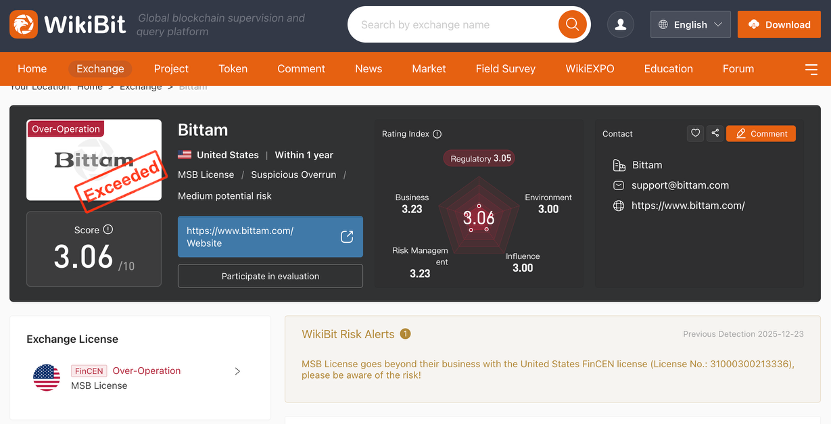The height and width of the screenshot is (424, 832).
Task: Open the WikiEXPO menu item
Action: click(x=589, y=69)
